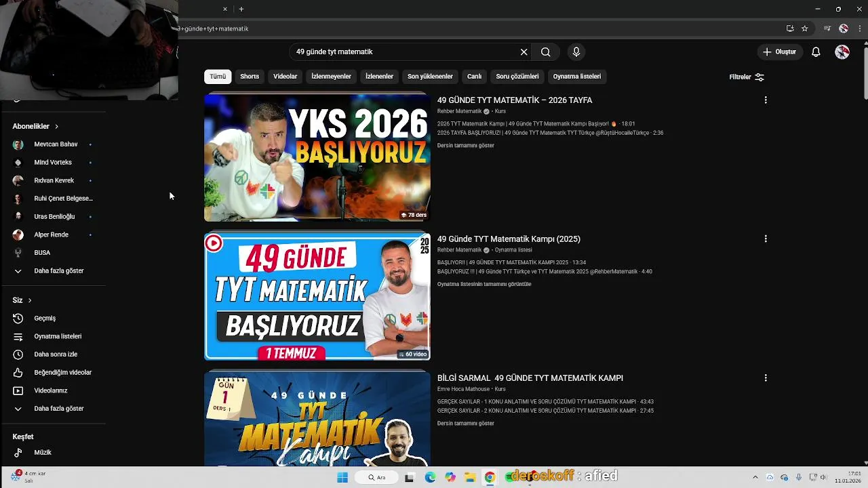Screen dimensions: 868x488
Task: Open the 49 Günde TYT Matematik Kampı (2025) title
Action: click(509, 239)
